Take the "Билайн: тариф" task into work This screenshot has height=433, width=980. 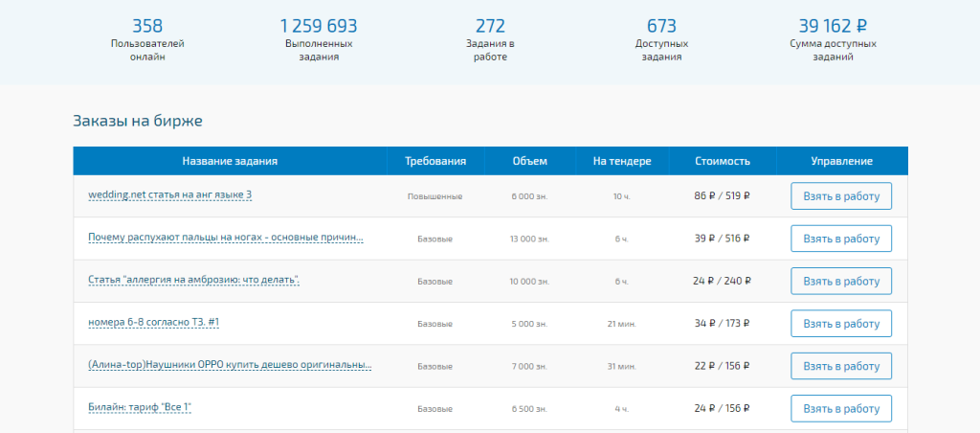[840, 408]
